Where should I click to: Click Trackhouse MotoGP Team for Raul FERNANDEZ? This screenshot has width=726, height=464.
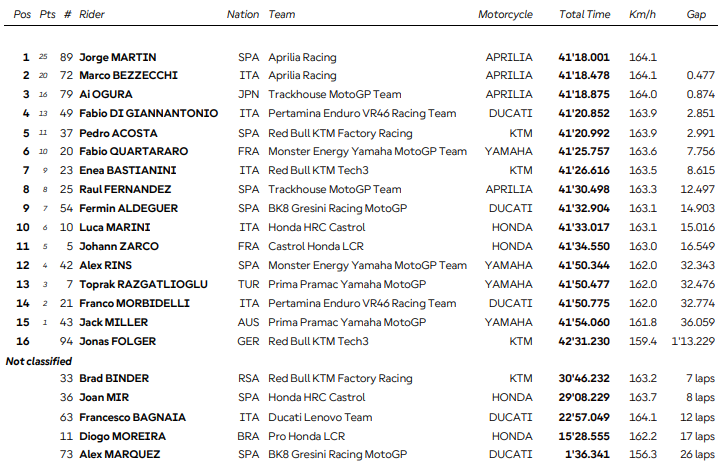click(x=335, y=189)
